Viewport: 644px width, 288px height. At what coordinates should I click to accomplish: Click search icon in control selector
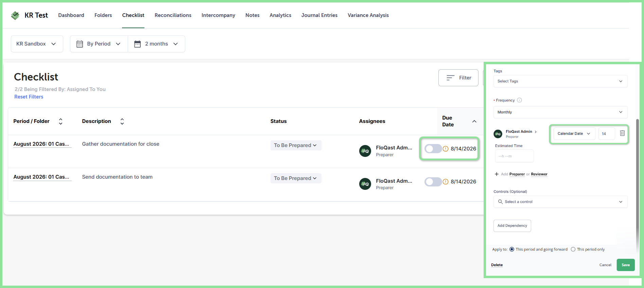tap(500, 202)
